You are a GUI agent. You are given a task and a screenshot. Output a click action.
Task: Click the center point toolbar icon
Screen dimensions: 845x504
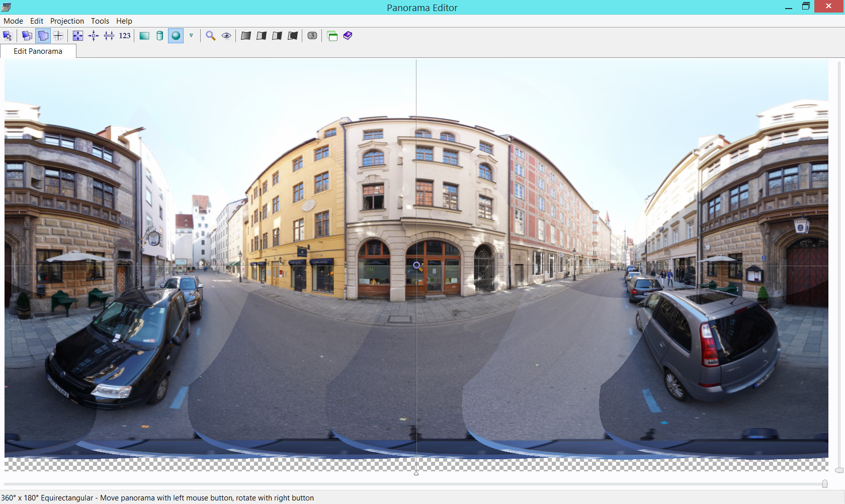pyautogui.click(x=93, y=36)
